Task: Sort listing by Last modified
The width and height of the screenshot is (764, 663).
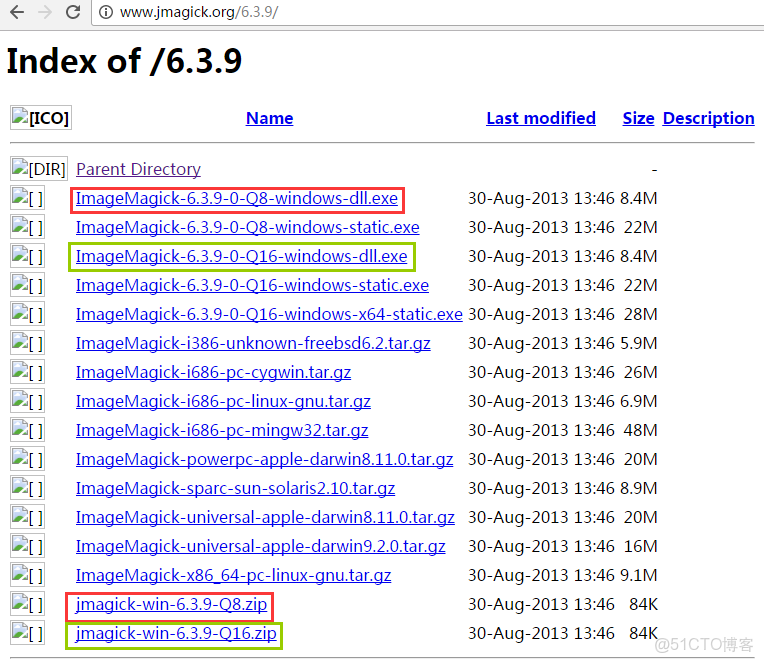Action: pyautogui.click(x=541, y=118)
